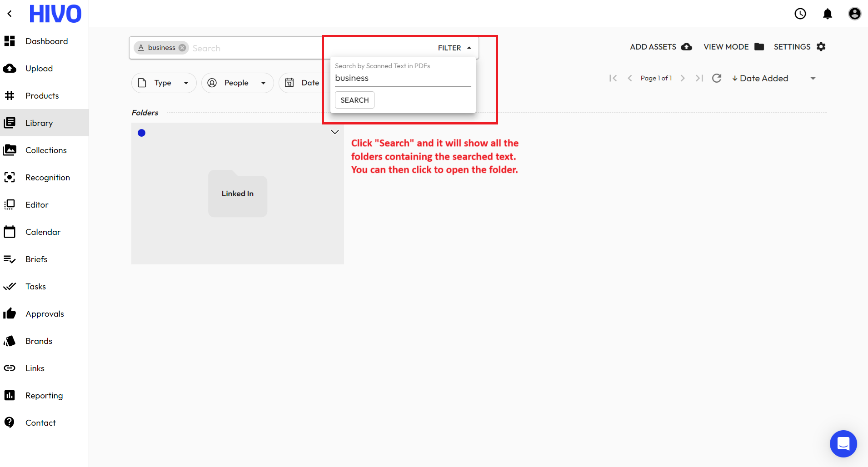Select the Linked In folder's blue circle
Image resolution: width=868 pixels, height=467 pixels.
(x=141, y=133)
